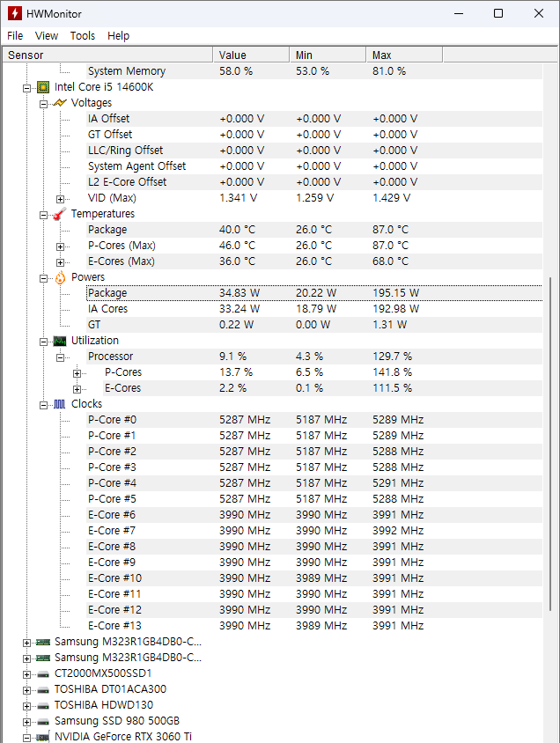Click the Utilization graph icon

(x=60, y=341)
